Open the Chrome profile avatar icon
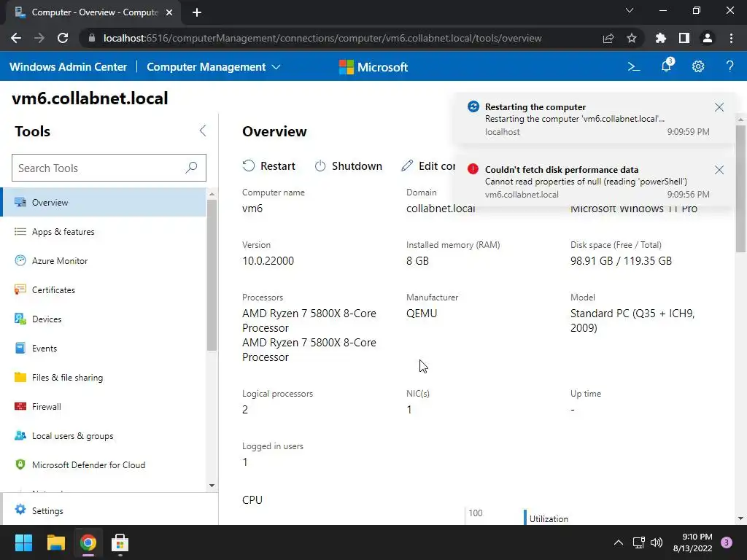 tap(708, 38)
